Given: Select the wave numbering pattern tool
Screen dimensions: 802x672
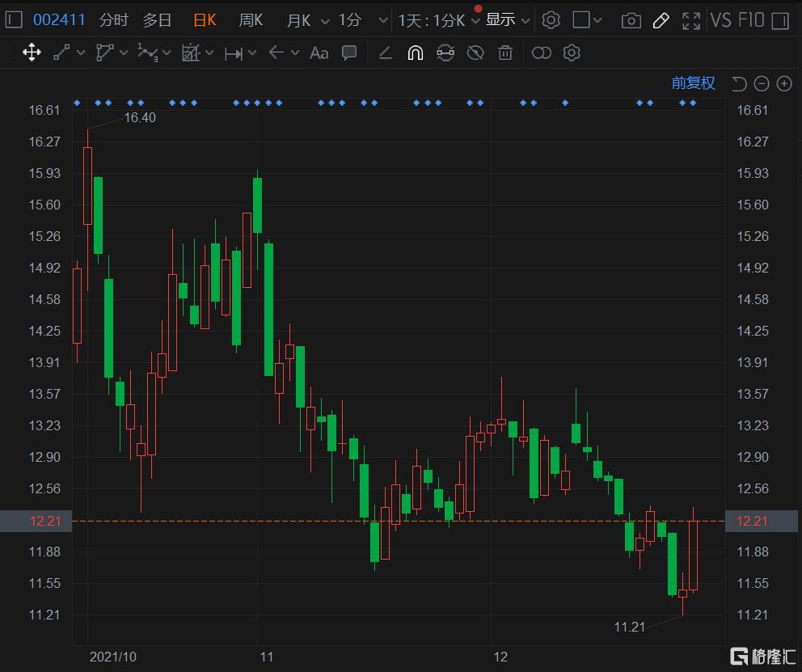Looking at the screenshot, I should (x=147, y=53).
